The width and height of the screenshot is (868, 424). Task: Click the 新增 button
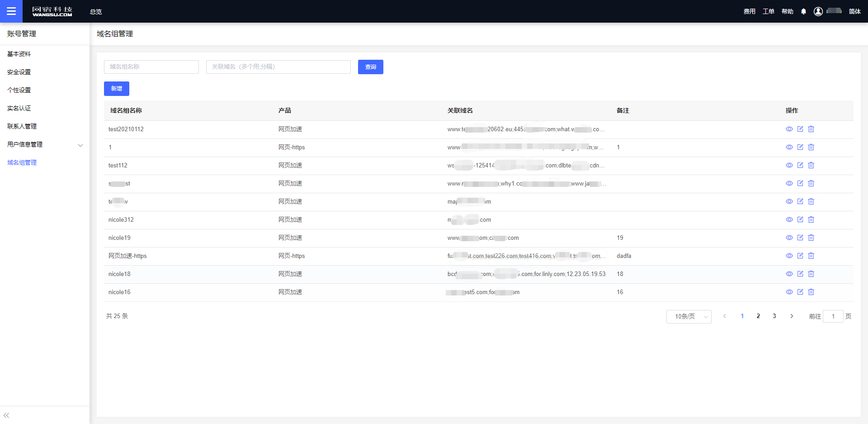[117, 89]
